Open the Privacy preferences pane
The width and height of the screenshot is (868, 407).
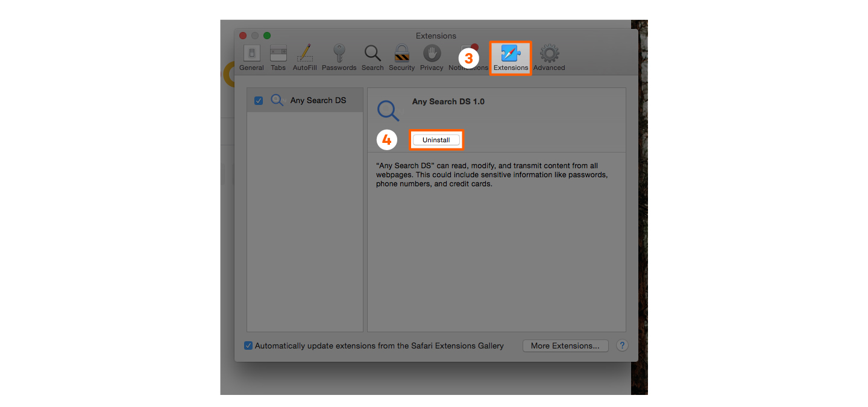(432, 58)
